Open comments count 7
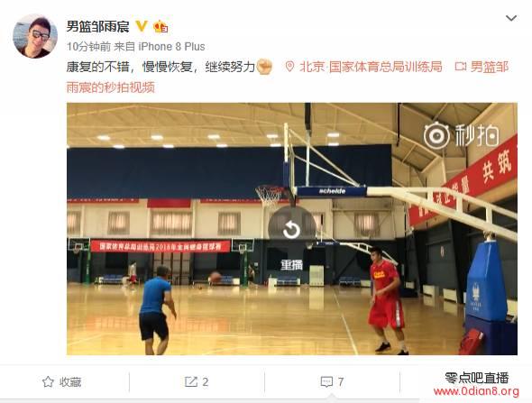532x403 pixels. (341, 382)
